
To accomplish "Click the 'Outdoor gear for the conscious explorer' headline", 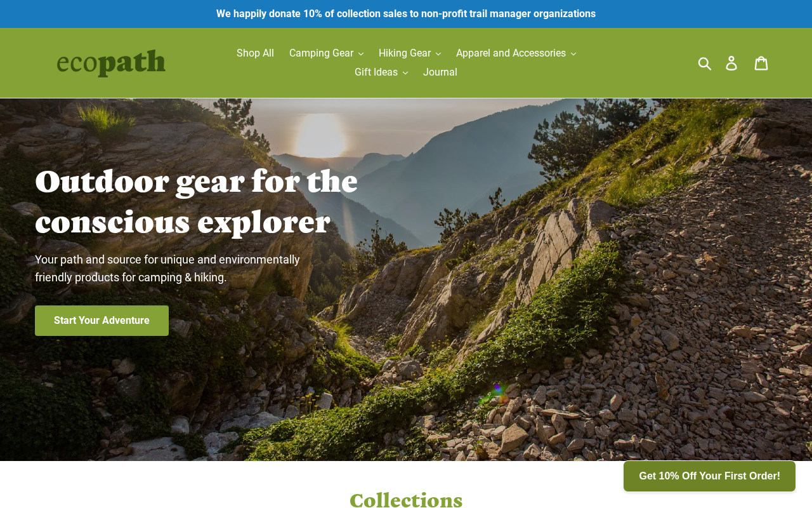I will coord(196,201).
